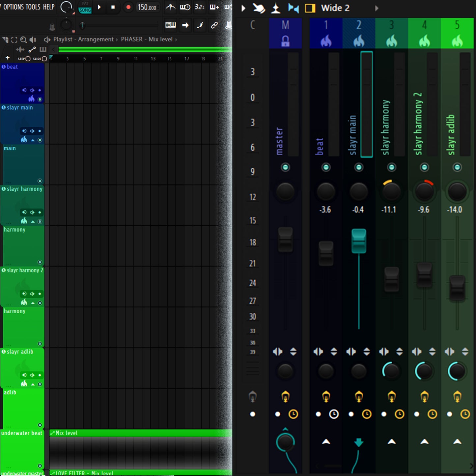
Task: Click the flame icon on mixer track 4
Action: coord(424,42)
